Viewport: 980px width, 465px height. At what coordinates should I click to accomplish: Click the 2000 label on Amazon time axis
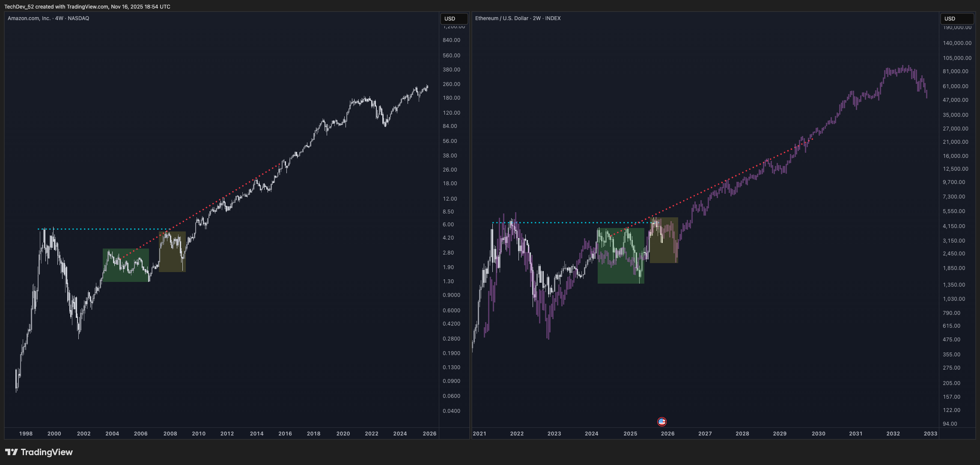coord(54,433)
